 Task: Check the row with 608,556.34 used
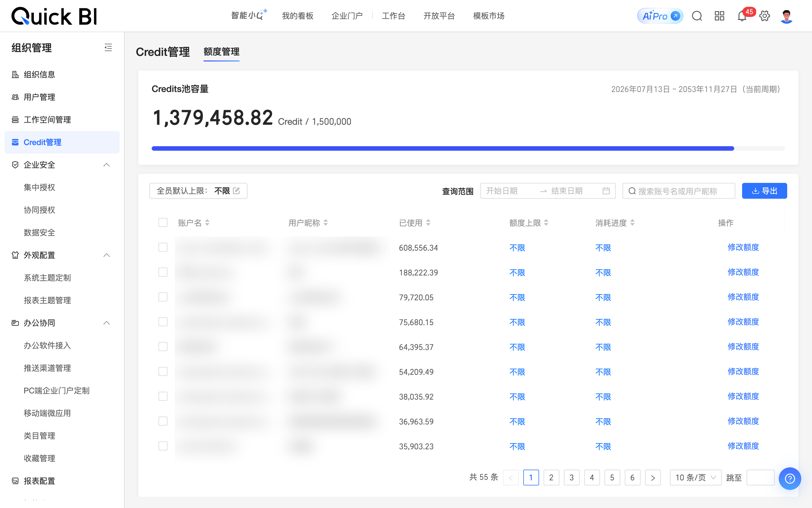pyautogui.click(x=163, y=247)
